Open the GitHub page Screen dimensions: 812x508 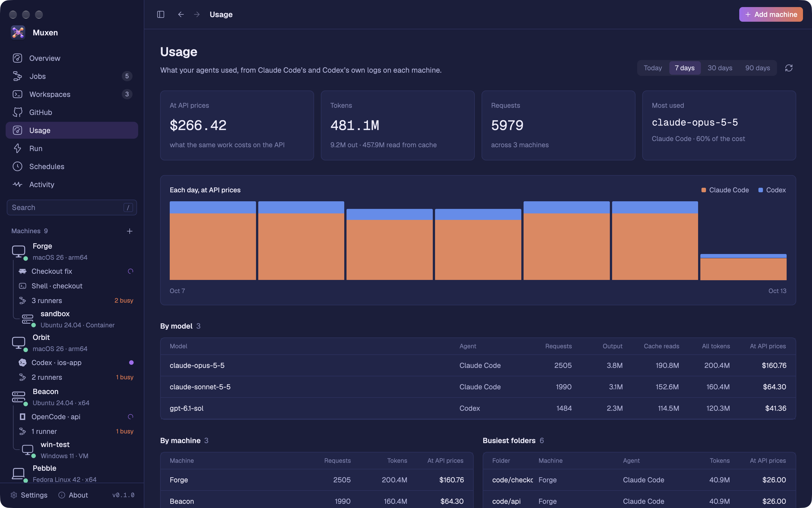click(72, 112)
